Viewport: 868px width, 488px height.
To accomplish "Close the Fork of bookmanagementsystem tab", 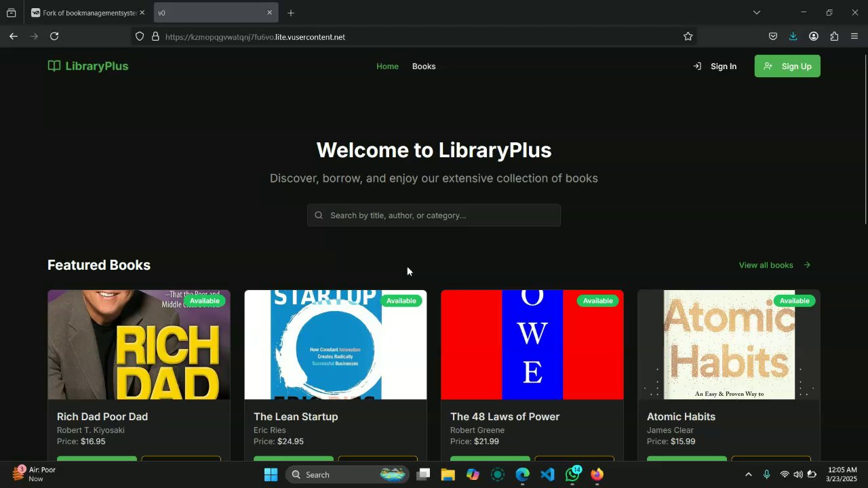I will (x=142, y=13).
